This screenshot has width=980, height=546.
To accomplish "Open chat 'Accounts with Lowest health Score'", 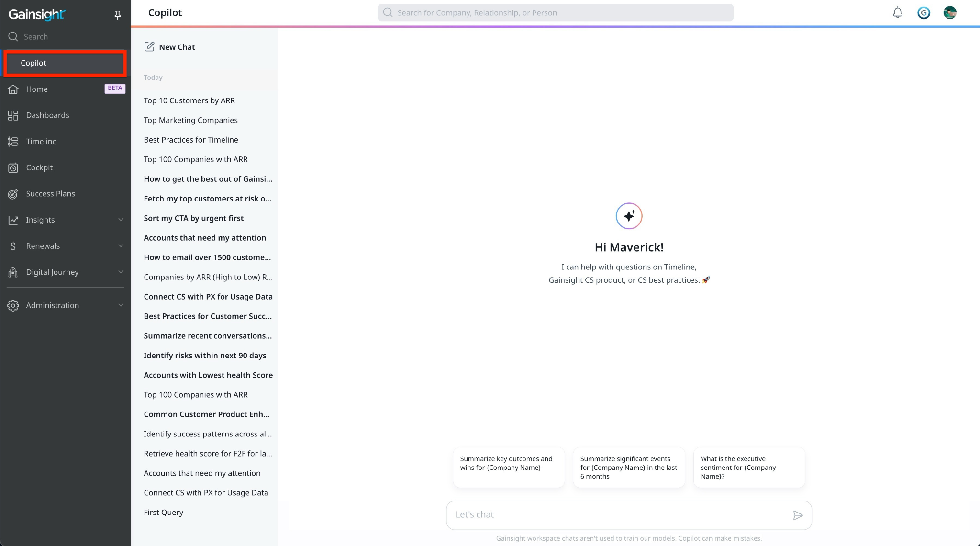I will (x=208, y=375).
